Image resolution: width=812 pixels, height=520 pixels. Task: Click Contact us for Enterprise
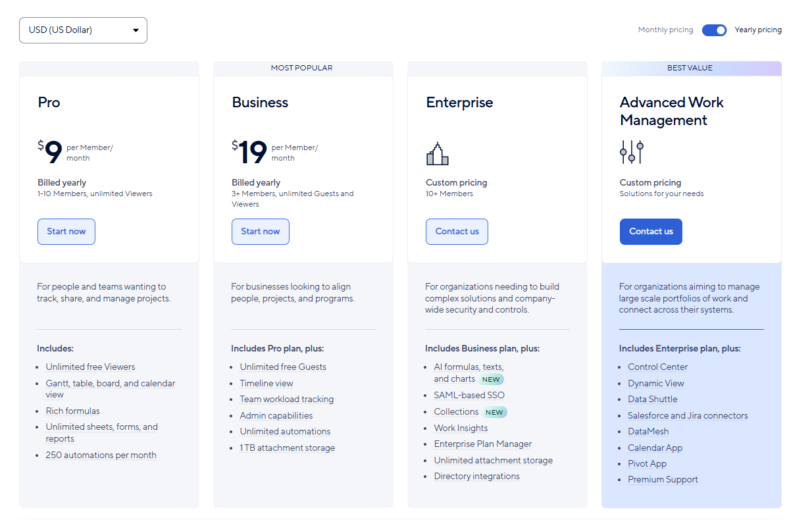click(457, 231)
